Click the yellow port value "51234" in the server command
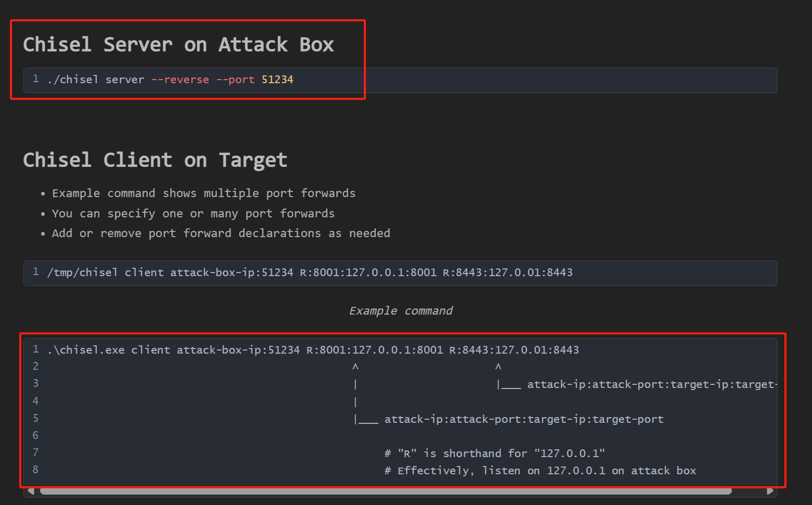Viewport: 812px width, 505px height. click(277, 80)
